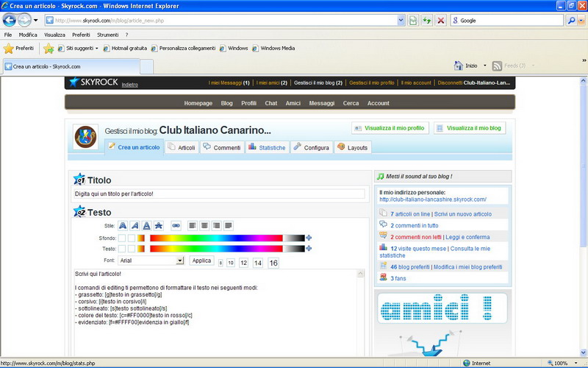Go back with browser Back arrow
This screenshot has height=368, width=588.
tap(10, 20)
